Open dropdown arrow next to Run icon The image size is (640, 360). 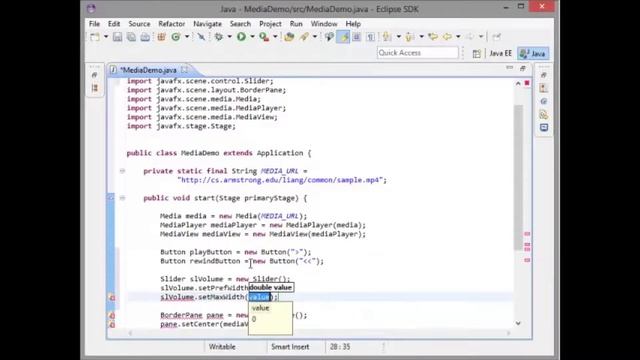point(252,37)
